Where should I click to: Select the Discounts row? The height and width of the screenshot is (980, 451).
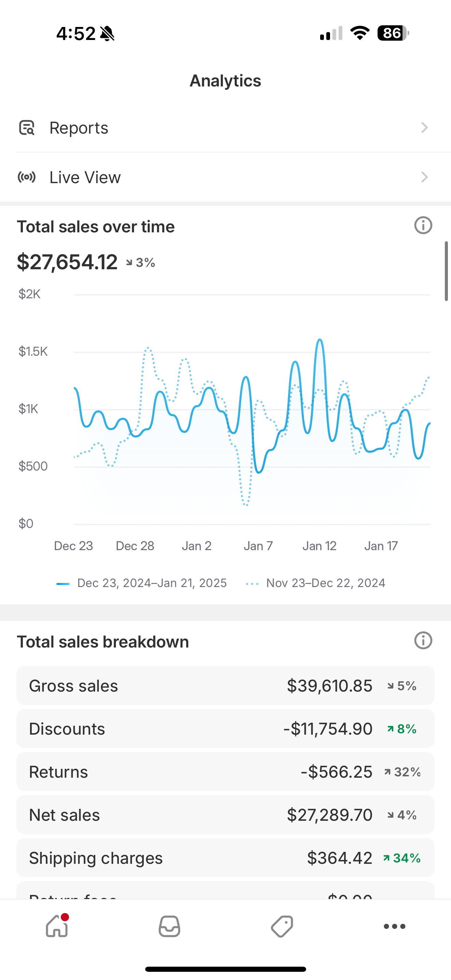click(225, 729)
